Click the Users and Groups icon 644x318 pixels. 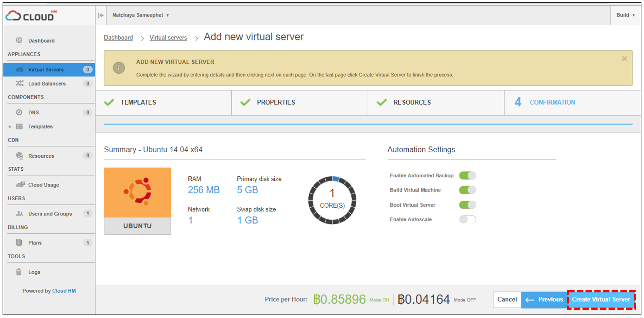click(x=20, y=213)
